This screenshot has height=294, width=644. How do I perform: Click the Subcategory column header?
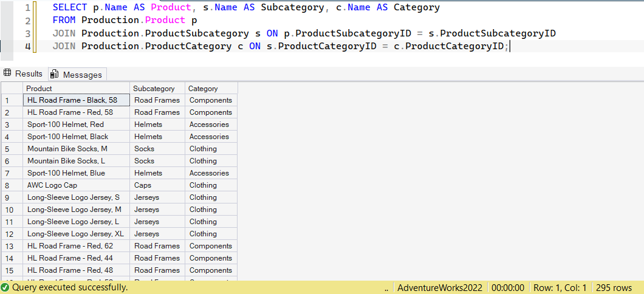click(157, 88)
